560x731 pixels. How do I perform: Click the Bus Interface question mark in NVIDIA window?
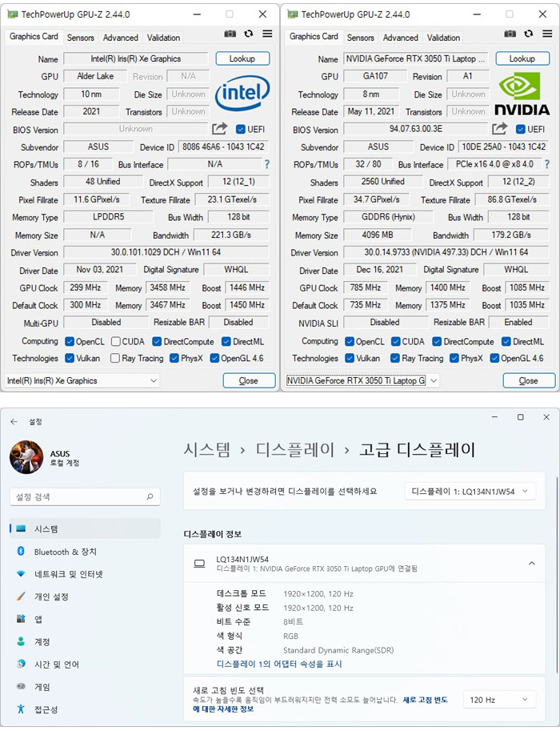click(x=547, y=164)
